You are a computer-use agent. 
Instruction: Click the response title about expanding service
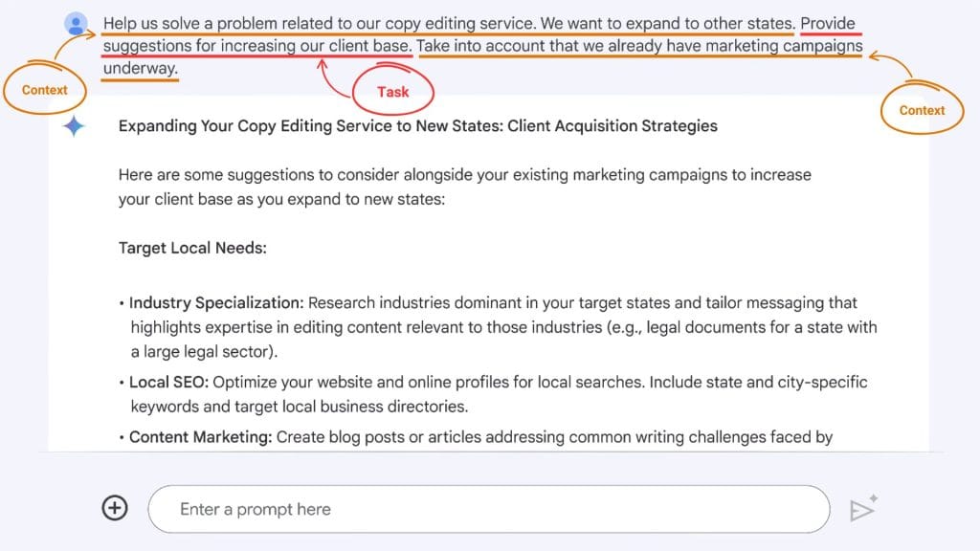[x=417, y=125]
